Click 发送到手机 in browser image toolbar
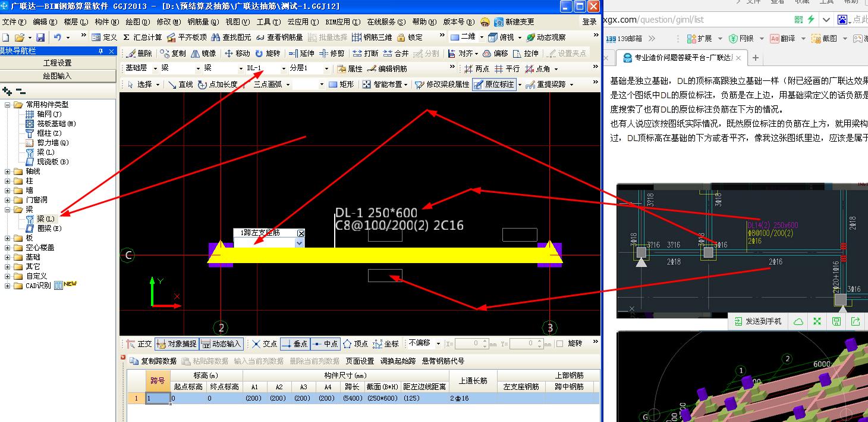Image resolution: width=868 pixels, height=422 pixels. 757,321
